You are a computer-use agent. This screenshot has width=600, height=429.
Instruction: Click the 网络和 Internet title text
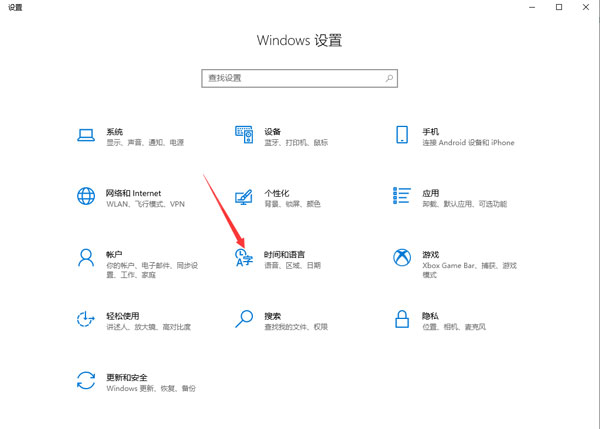click(133, 192)
